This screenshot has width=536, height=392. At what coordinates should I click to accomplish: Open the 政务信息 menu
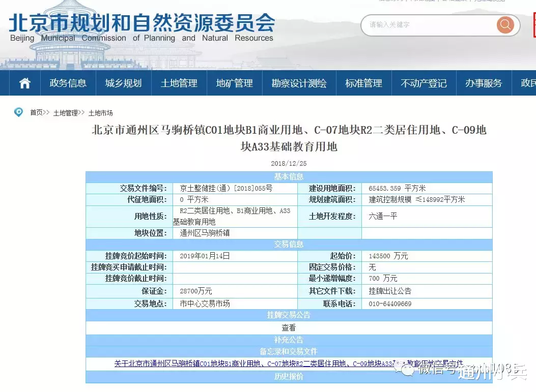tap(68, 83)
